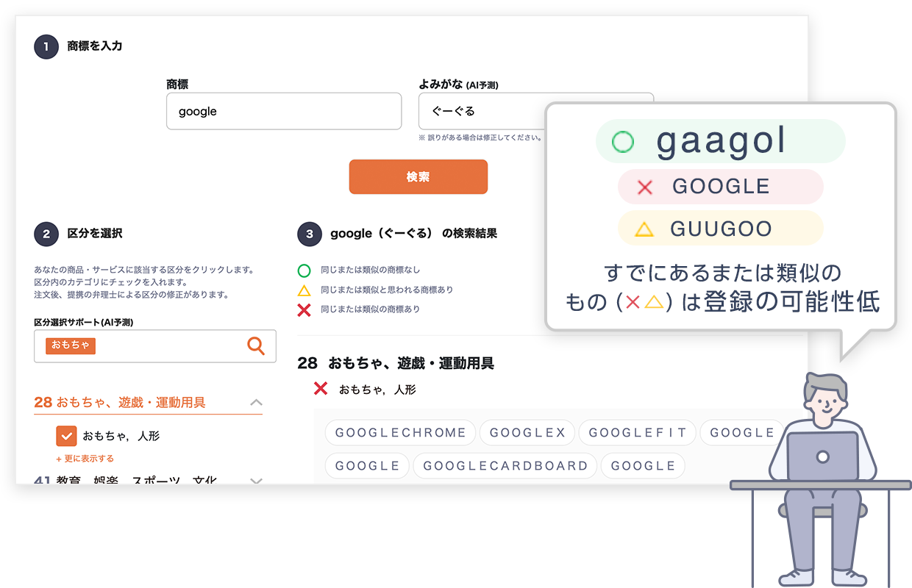
Task: Click the step 1 numbered circle icon
Action: [x=46, y=46]
